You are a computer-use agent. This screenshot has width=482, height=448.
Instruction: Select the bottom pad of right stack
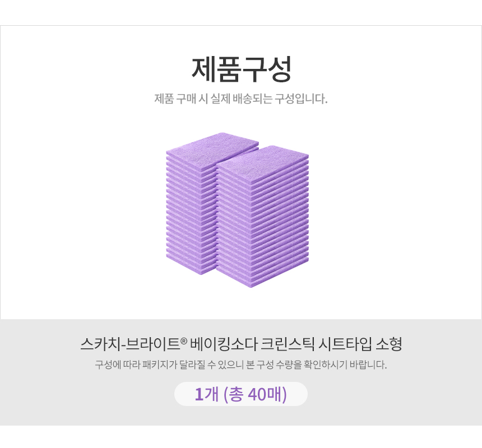(x=262, y=276)
